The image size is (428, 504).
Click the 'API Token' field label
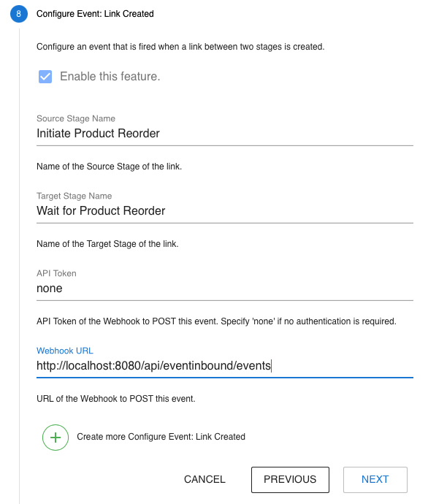click(56, 273)
